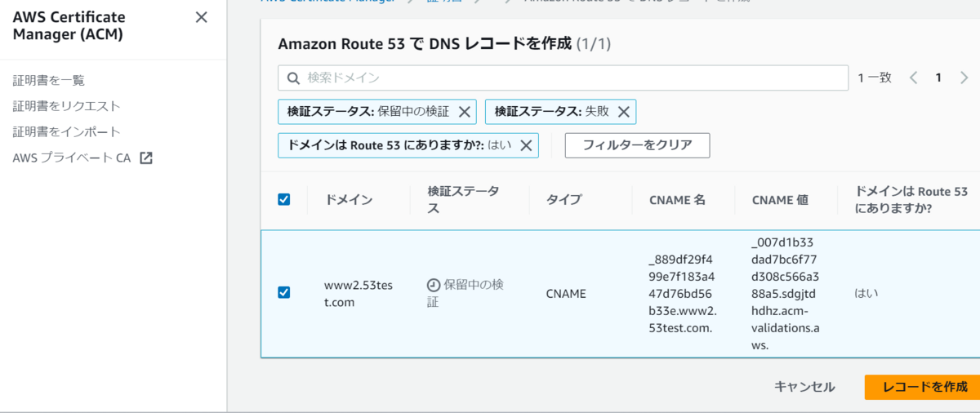Open 証明書を一覧 in the sidebar
980x413 pixels.
tap(49, 80)
